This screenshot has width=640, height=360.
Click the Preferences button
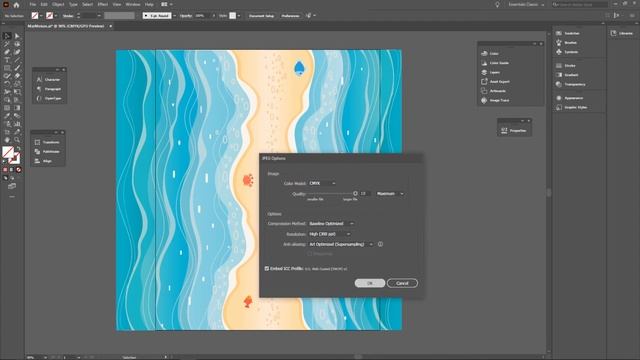(290, 16)
